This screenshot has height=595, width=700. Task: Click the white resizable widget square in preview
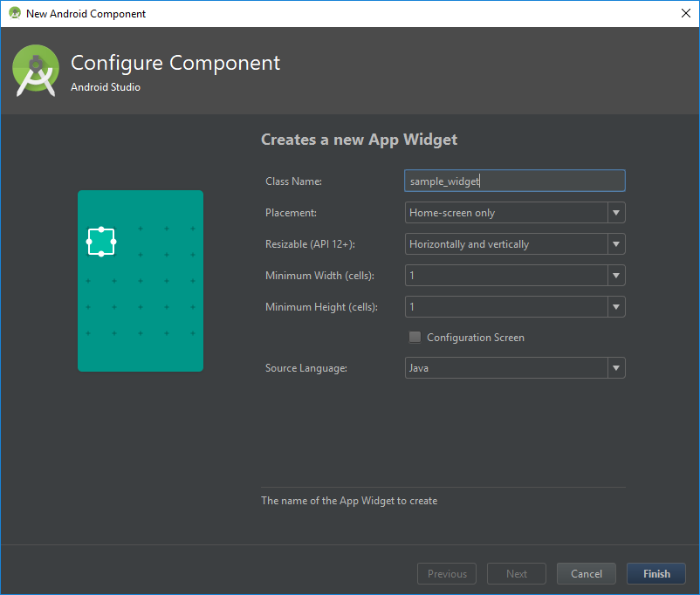coord(101,242)
